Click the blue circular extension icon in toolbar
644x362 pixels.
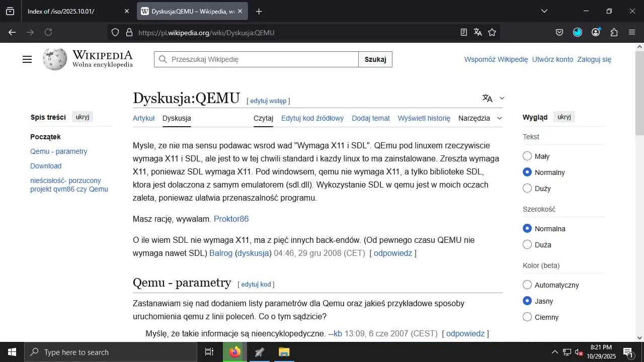pos(578,32)
